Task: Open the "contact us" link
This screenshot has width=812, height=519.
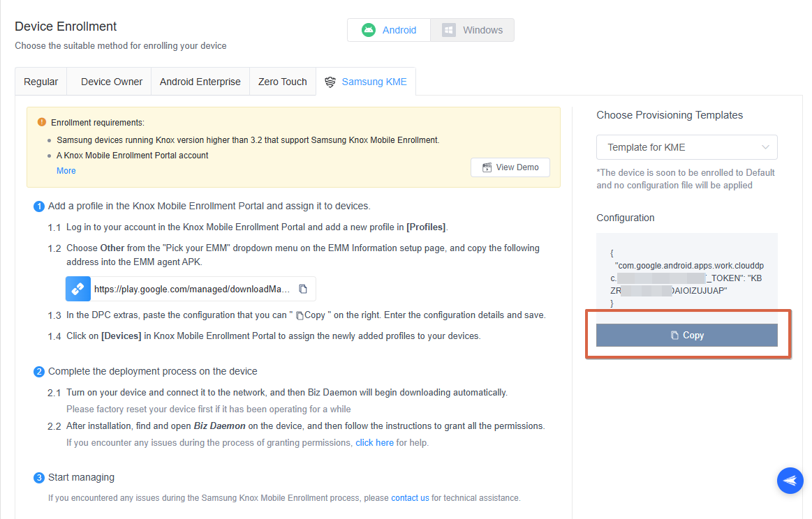Action: coord(410,498)
